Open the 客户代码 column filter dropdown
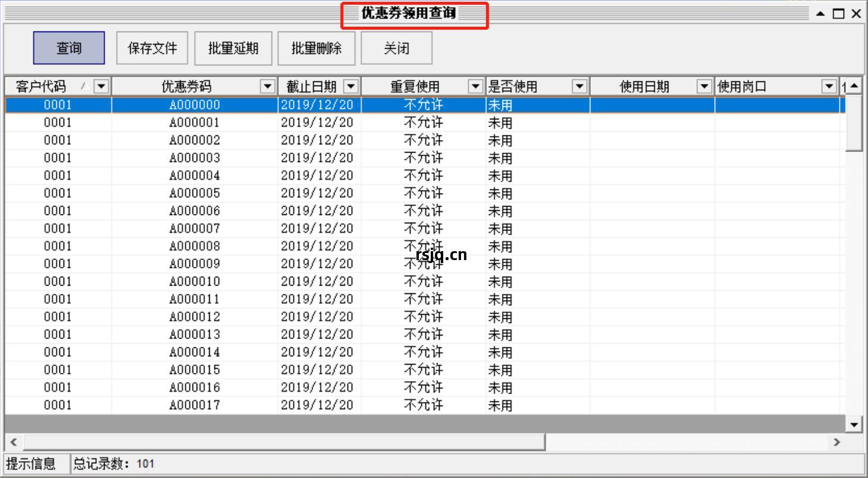 click(x=102, y=86)
